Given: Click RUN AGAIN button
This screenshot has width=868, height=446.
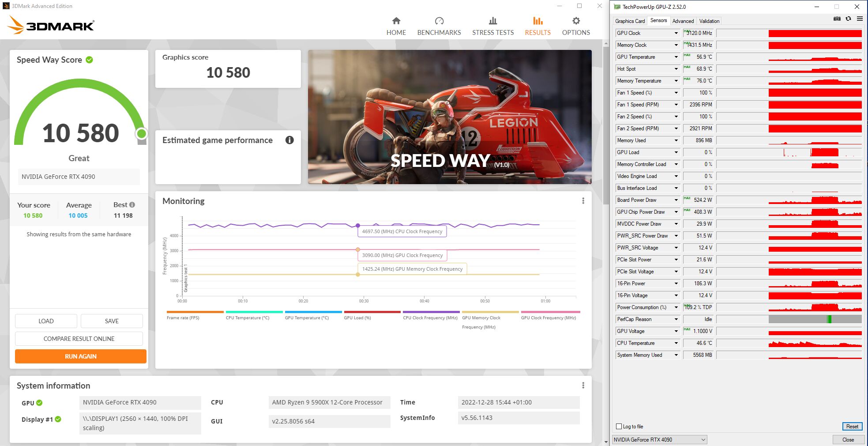Looking at the screenshot, I should (x=81, y=356).
